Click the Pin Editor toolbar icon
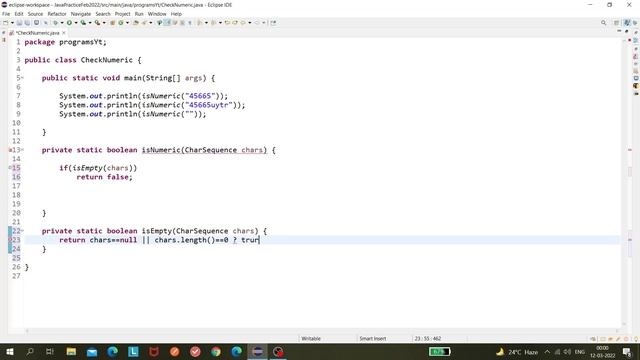Image resolution: width=640 pixels, height=360 pixels. point(273,23)
